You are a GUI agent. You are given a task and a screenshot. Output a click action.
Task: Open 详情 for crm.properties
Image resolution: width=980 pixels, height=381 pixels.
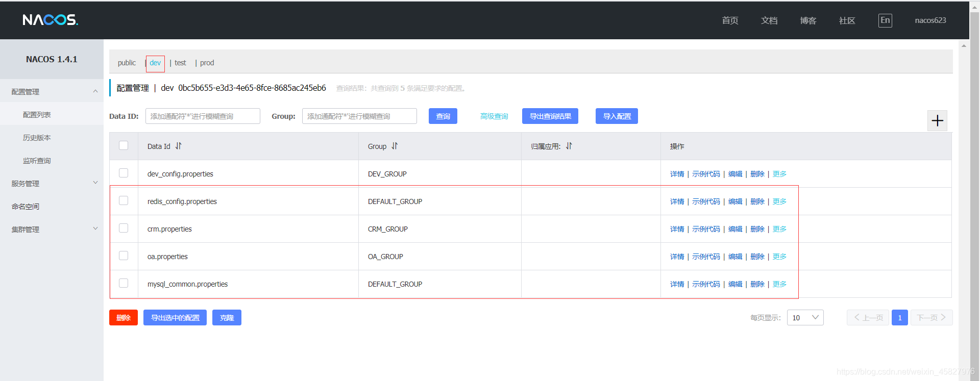click(x=677, y=229)
